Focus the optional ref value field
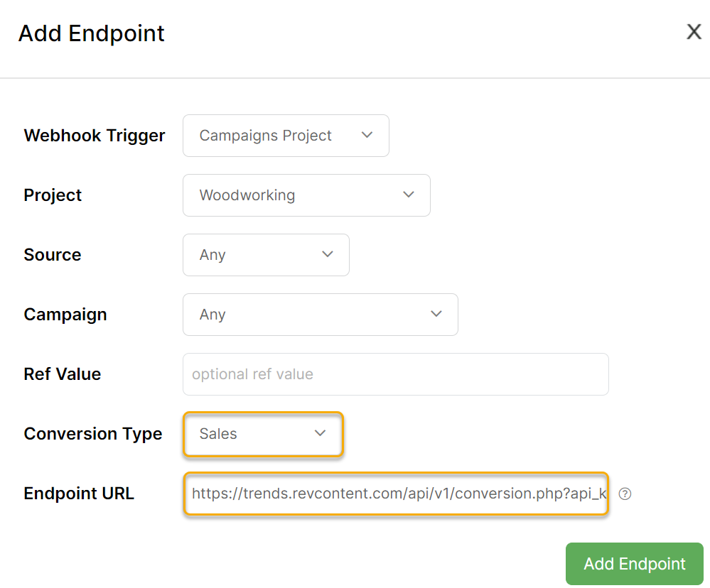This screenshot has height=588, width=710. coord(395,374)
